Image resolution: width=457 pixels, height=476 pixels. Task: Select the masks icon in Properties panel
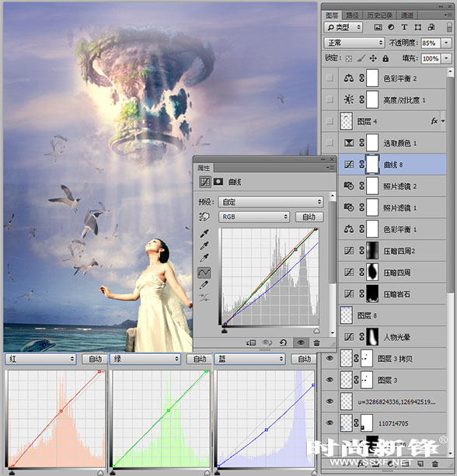point(218,182)
